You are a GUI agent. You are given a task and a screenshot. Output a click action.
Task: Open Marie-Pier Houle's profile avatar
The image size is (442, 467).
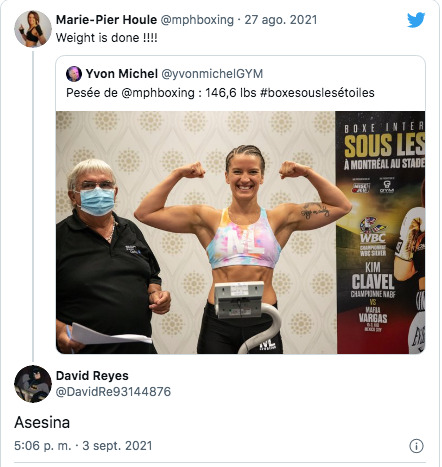coord(33,29)
